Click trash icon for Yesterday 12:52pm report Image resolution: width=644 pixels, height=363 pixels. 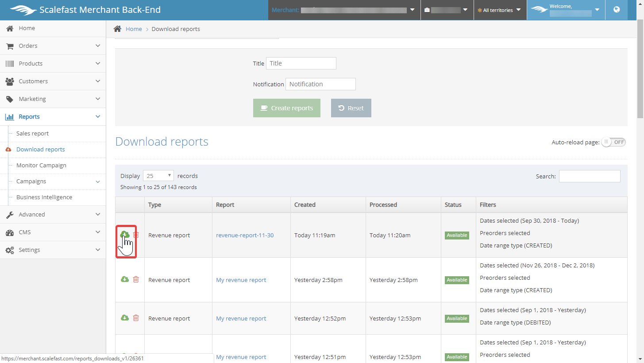coord(136,318)
